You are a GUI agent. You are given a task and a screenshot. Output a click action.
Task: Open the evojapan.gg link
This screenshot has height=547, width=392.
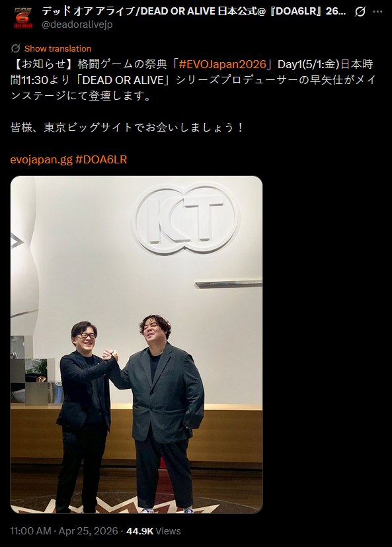[41, 160]
